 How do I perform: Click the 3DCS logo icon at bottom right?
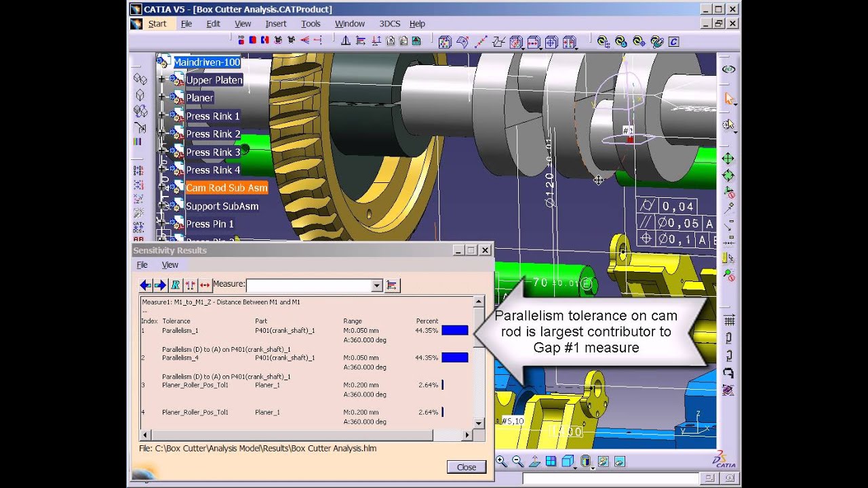[x=724, y=459]
